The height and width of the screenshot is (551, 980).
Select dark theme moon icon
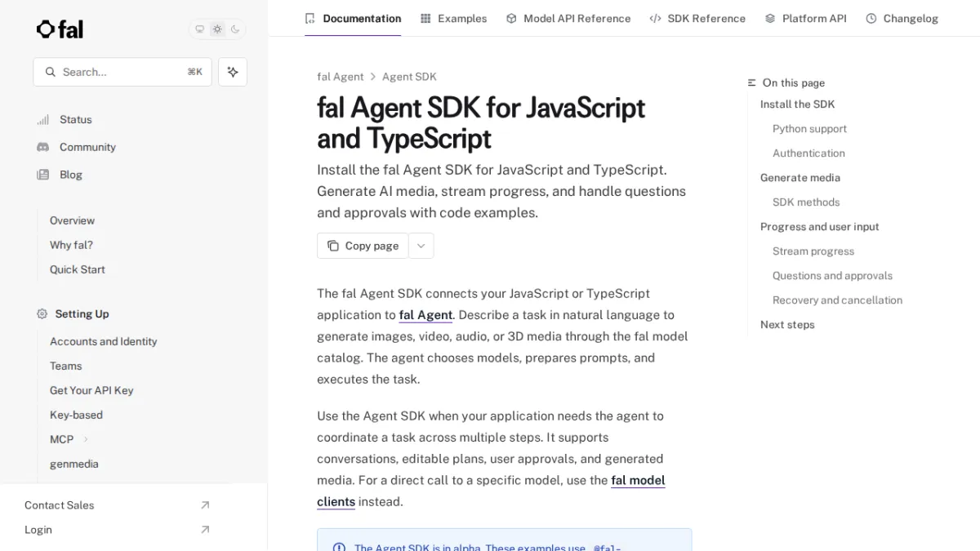[x=235, y=29]
